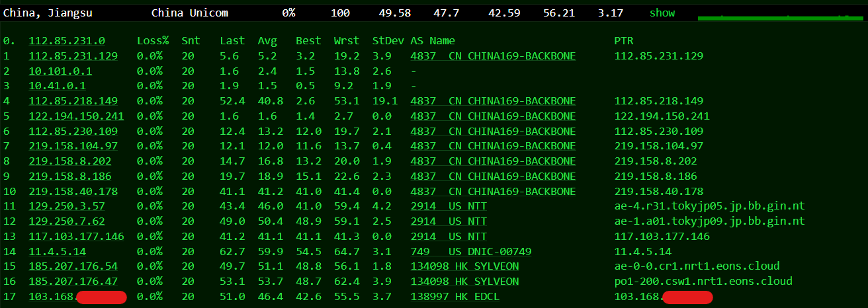Image resolution: width=868 pixels, height=308 pixels.
Task: Open AS 4837 CHINA169-BACKBONE link on hop 6
Action: [x=493, y=131]
